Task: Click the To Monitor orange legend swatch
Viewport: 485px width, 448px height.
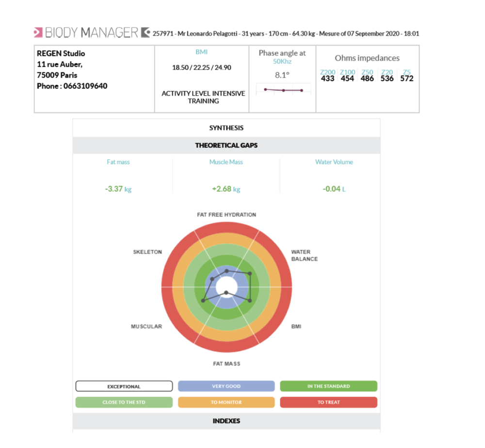Action: [x=226, y=402]
